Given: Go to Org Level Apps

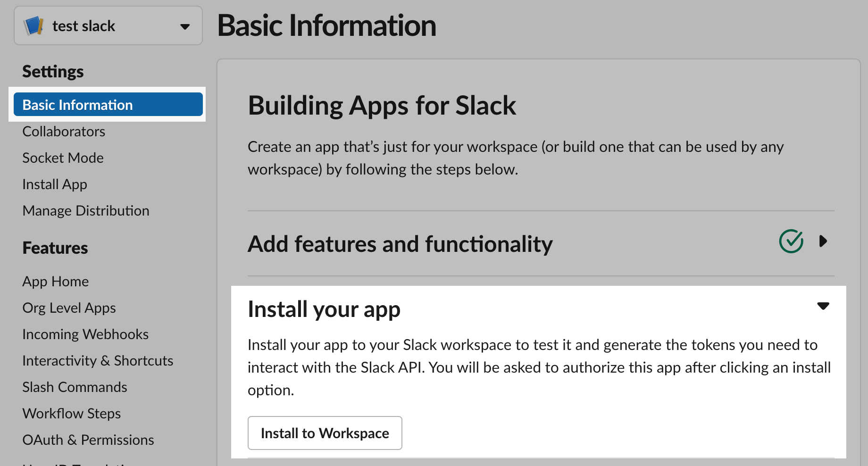Looking at the screenshot, I should coord(68,308).
